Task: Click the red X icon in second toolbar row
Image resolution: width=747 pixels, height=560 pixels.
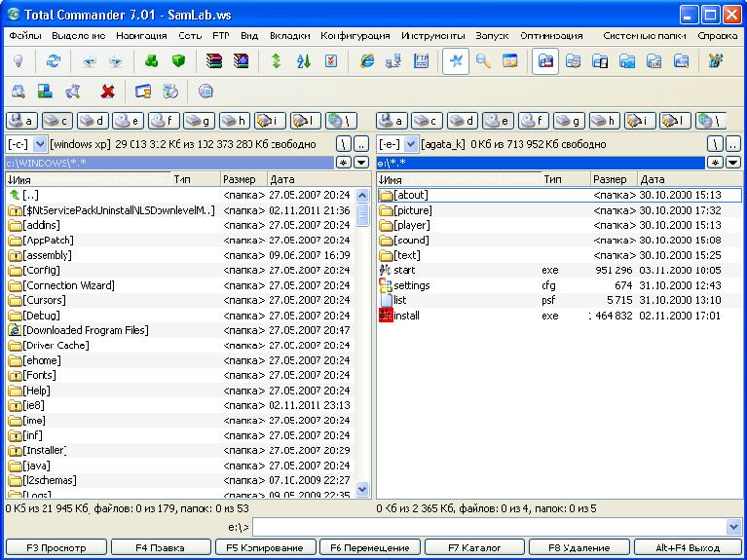Action: tap(108, 91)
